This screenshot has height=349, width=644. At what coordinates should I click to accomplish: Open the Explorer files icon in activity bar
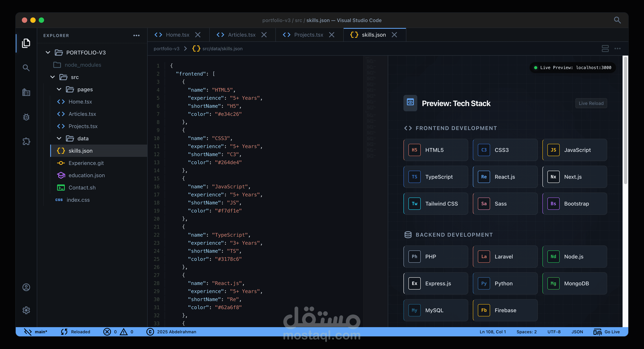pos(26,43)
